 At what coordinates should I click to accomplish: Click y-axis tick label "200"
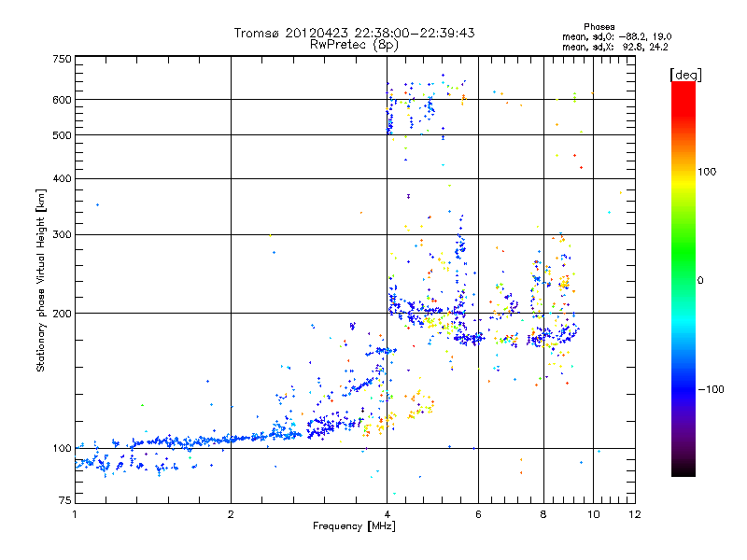(x=63, y=314)
